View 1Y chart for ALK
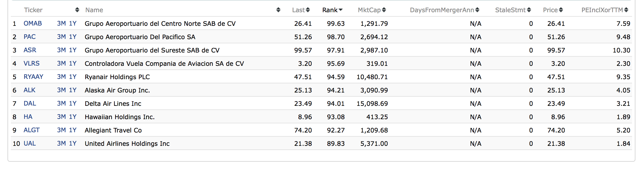 (73, 90)
